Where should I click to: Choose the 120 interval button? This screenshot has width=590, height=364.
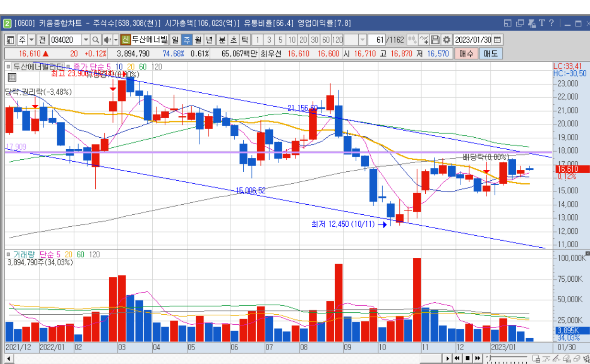[x=337, y=40]
